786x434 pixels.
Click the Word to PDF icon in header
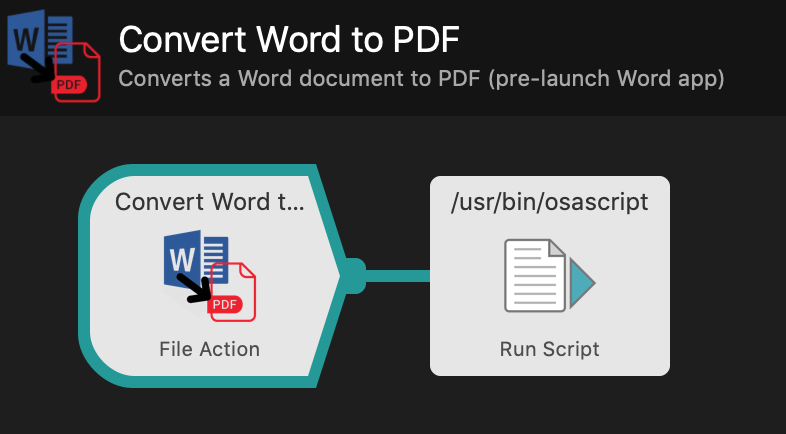point(54,56)
